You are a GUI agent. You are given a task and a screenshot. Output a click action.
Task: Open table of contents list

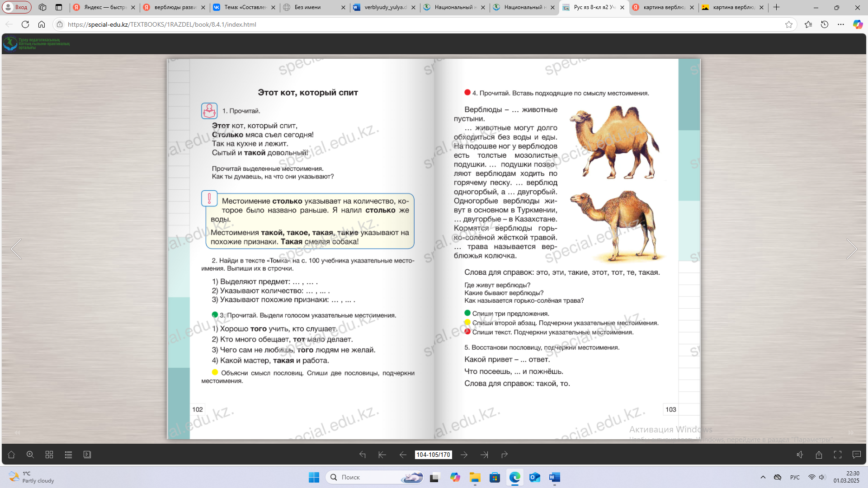click(x=68, y=455)
